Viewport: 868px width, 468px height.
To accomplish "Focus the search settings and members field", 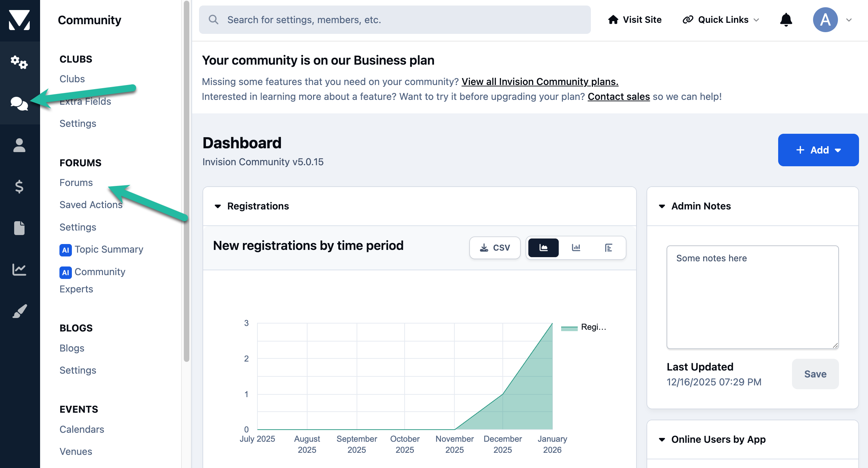I will click(395, 20).
